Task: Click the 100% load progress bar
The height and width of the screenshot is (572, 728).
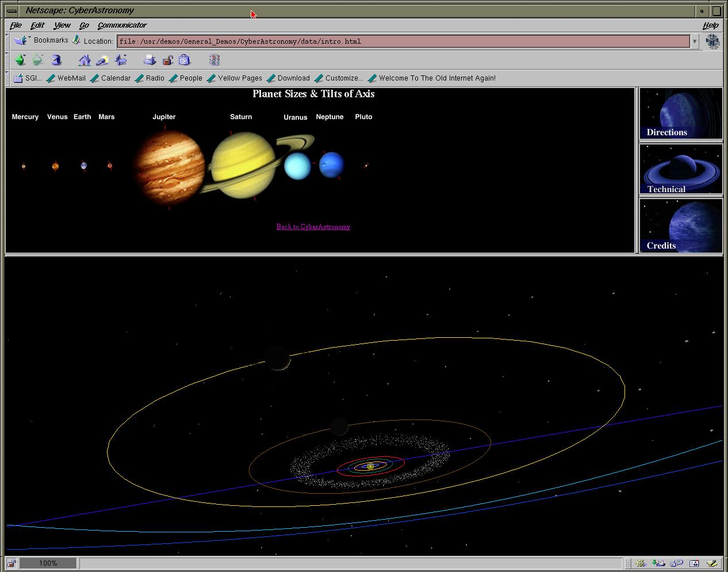Action: 48,563
